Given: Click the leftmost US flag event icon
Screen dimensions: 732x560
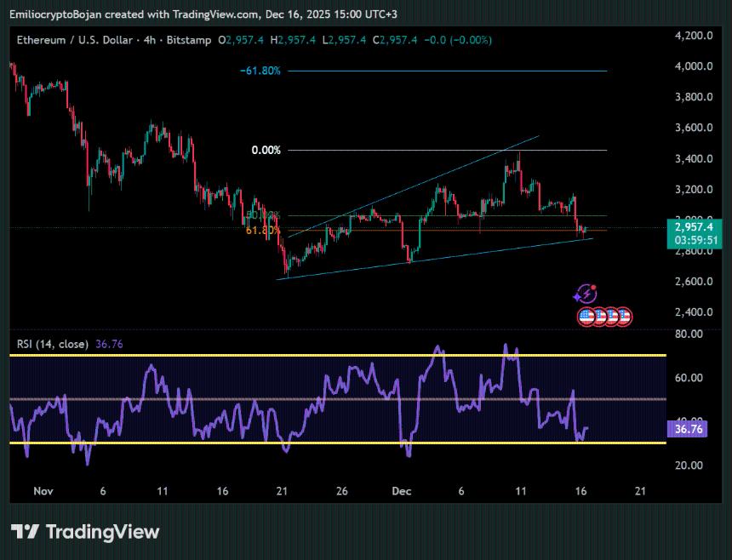Looking at the screenshot, I should pyautogui.click(x=586, y=317).
